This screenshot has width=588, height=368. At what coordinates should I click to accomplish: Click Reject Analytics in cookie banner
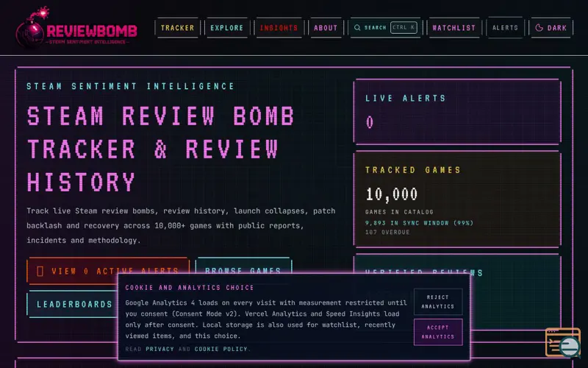coord(437,302)
